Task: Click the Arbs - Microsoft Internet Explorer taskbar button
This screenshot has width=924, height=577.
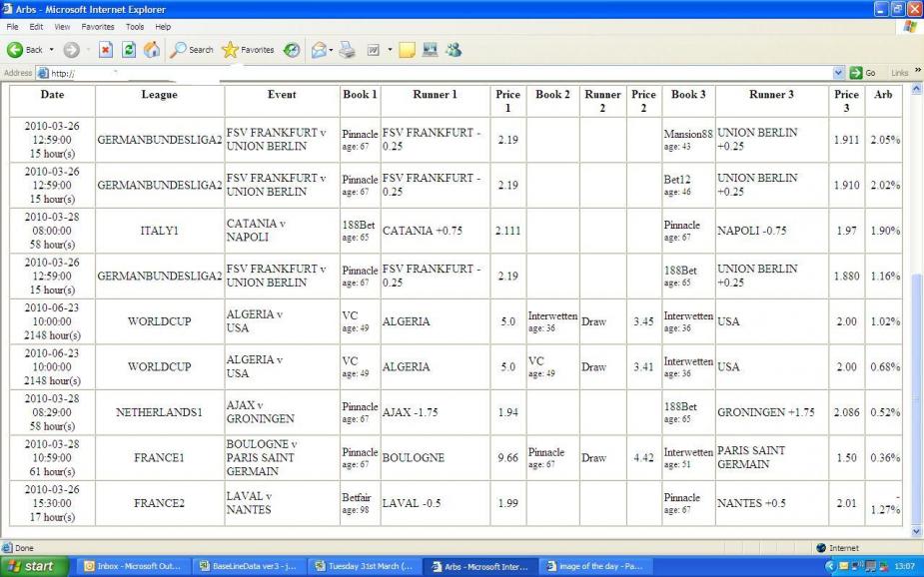Action: point(479,566)
